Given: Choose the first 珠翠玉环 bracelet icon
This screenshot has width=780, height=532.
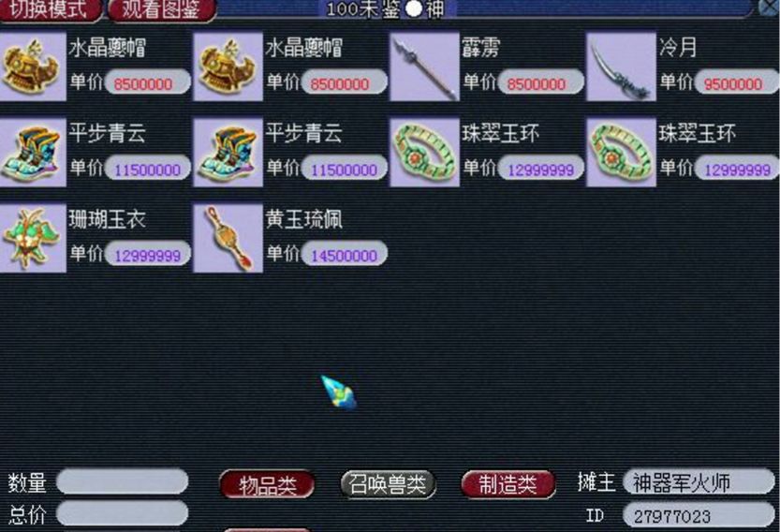Looking at the screenshot, I should pyautogui.click(x=424, y=153).
